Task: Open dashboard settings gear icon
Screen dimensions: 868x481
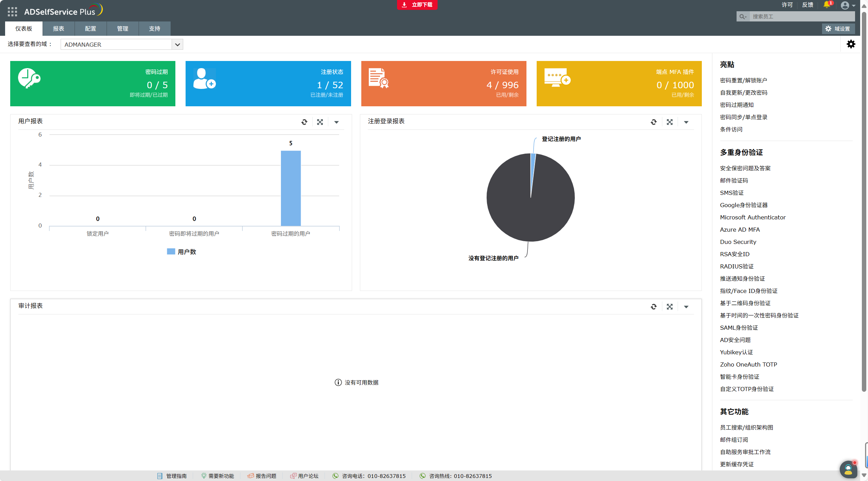Action: tap(851, 44)
